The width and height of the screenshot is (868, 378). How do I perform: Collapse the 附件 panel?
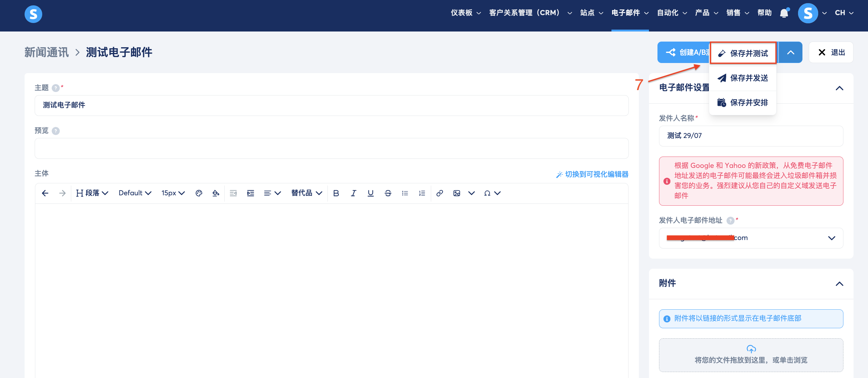click(839, 284)
